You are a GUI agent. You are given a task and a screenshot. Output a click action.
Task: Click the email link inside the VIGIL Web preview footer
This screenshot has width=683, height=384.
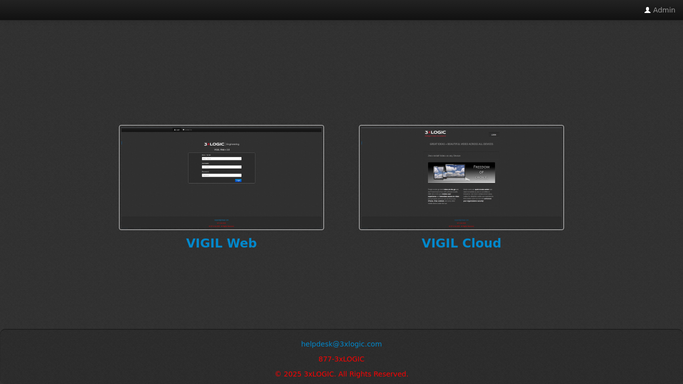221,220
